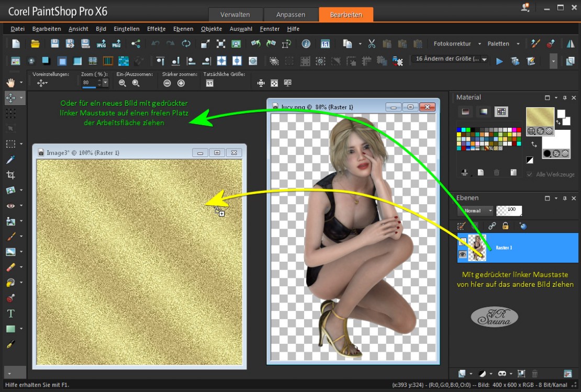Export as PNG icon
581x392 pixels.
[116, 44]
